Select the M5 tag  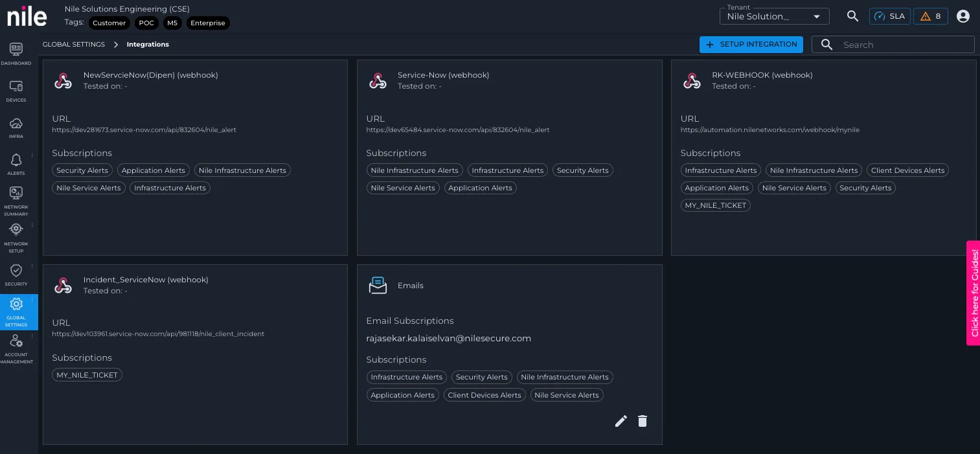click(x=172, y=23)
